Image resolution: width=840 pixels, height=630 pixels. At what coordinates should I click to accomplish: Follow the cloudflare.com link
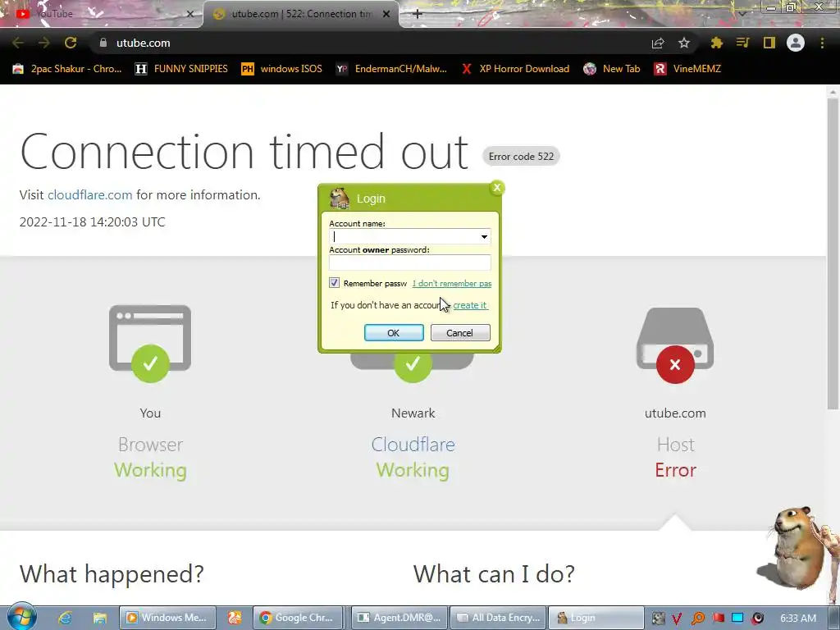coord(90,195)
